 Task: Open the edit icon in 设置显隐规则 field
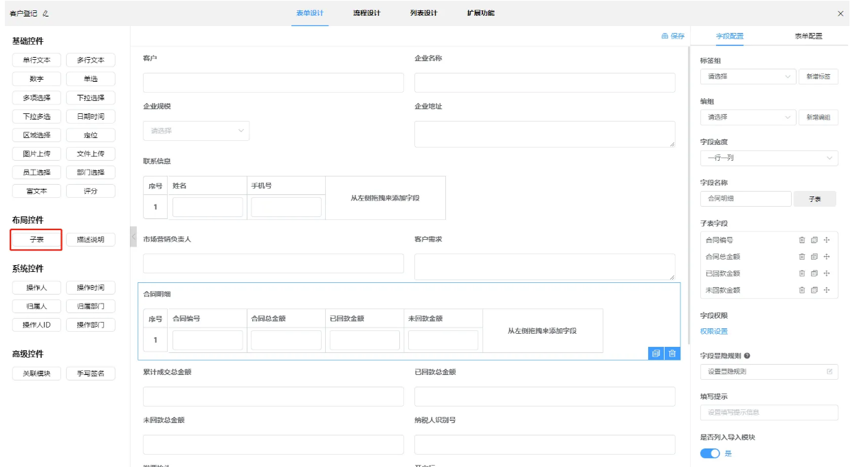click(830, 372)
